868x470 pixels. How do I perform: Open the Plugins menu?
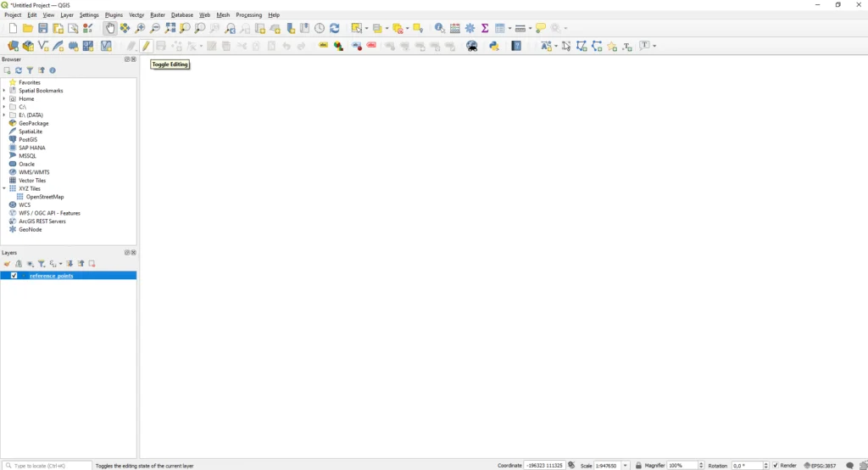click(114, 15)
